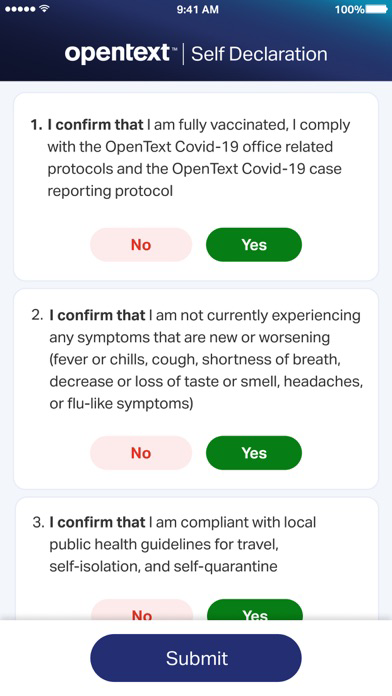
Task: Answer Yes to fully vaccinated question
Action: click(254, 245)
